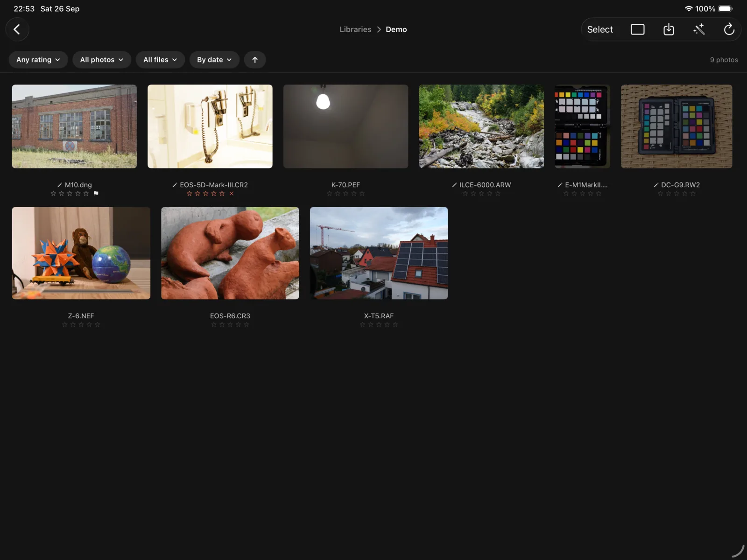Open the DC-G9.RW2 thumbnail
This screenshot has height=560, width=747.
[677, 126]
